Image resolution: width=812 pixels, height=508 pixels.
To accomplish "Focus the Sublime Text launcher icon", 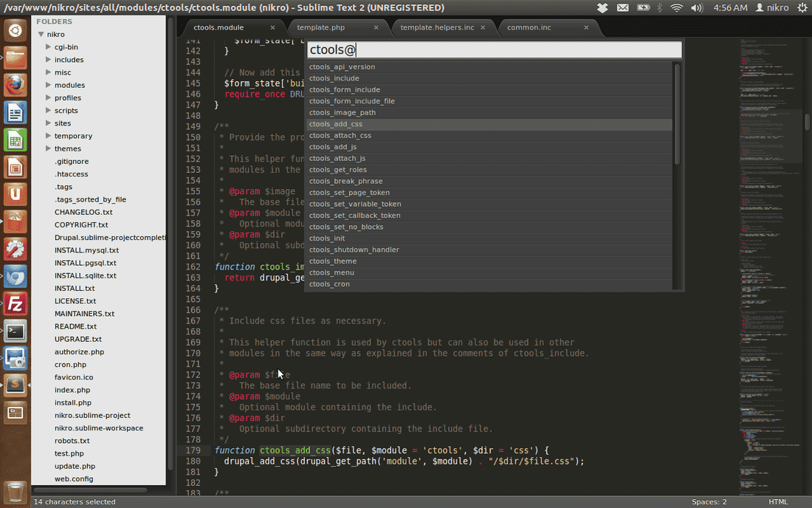I will pos(15,385).
